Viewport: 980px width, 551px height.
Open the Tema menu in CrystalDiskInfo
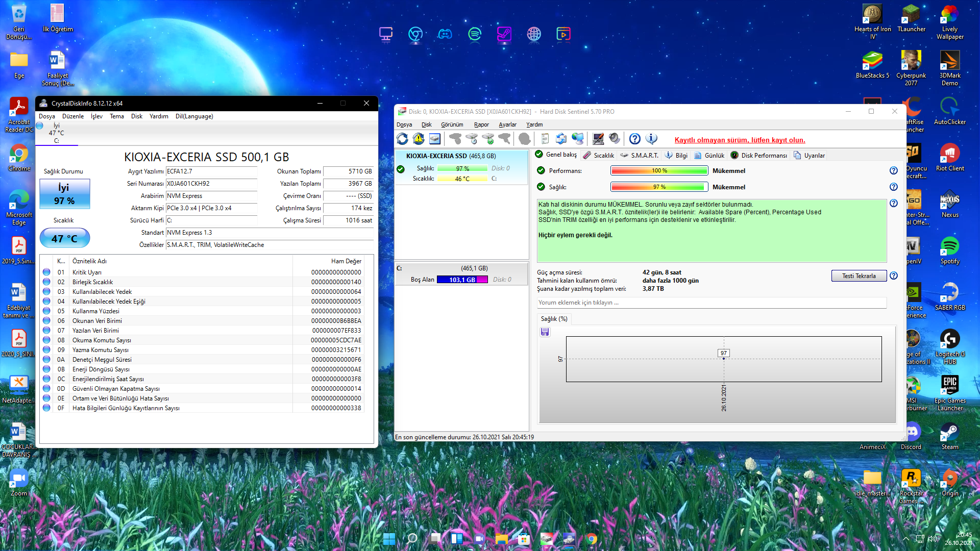click(x=116, y=116)
